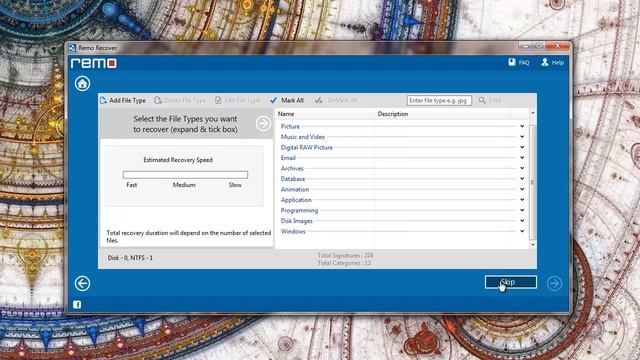Expand the Picture category
The image size is (640, 360).
pos(522,127)
